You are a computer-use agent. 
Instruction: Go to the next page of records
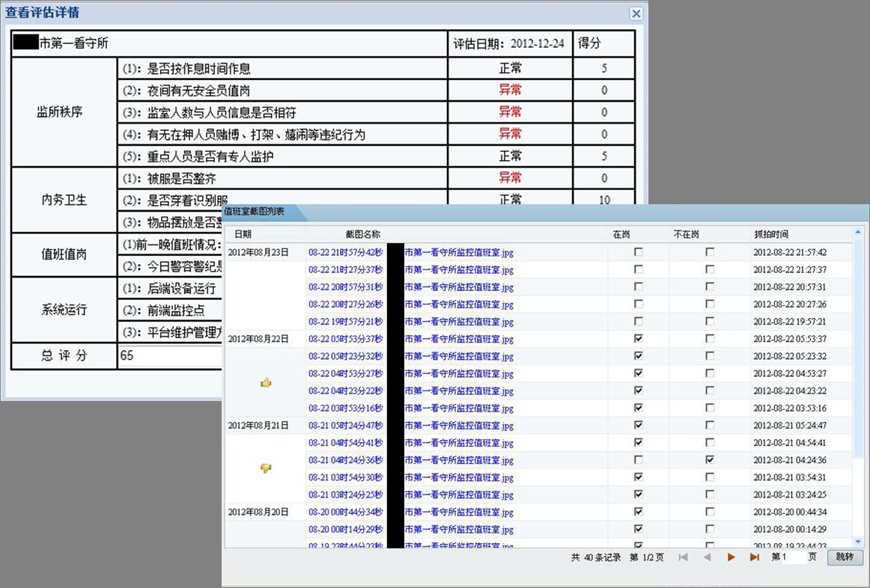tap(731, 557)
